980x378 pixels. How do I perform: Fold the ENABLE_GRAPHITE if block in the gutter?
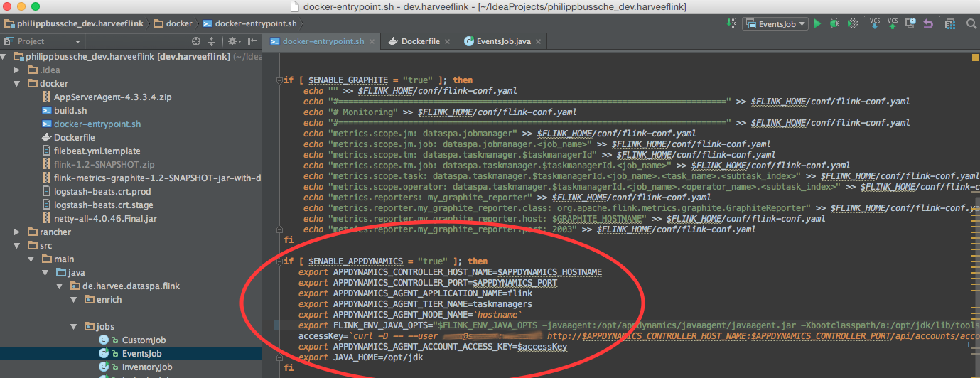279,80
